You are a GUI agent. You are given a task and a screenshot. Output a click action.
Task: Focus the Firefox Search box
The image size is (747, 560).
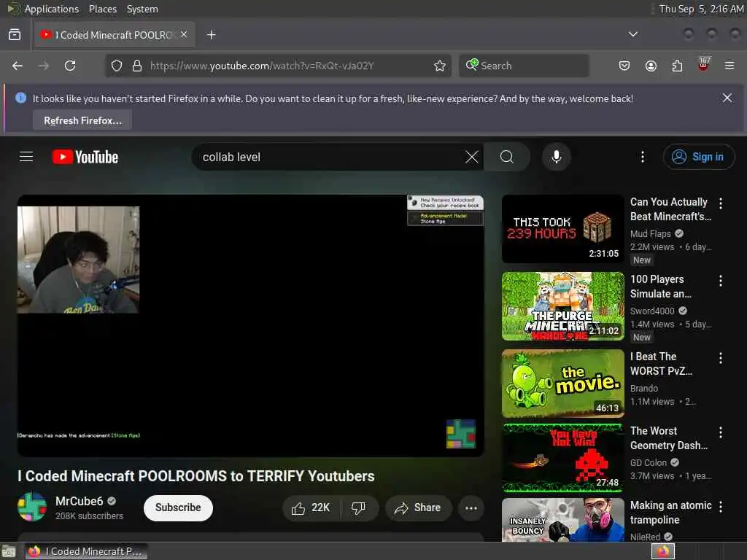coord(524,66)
